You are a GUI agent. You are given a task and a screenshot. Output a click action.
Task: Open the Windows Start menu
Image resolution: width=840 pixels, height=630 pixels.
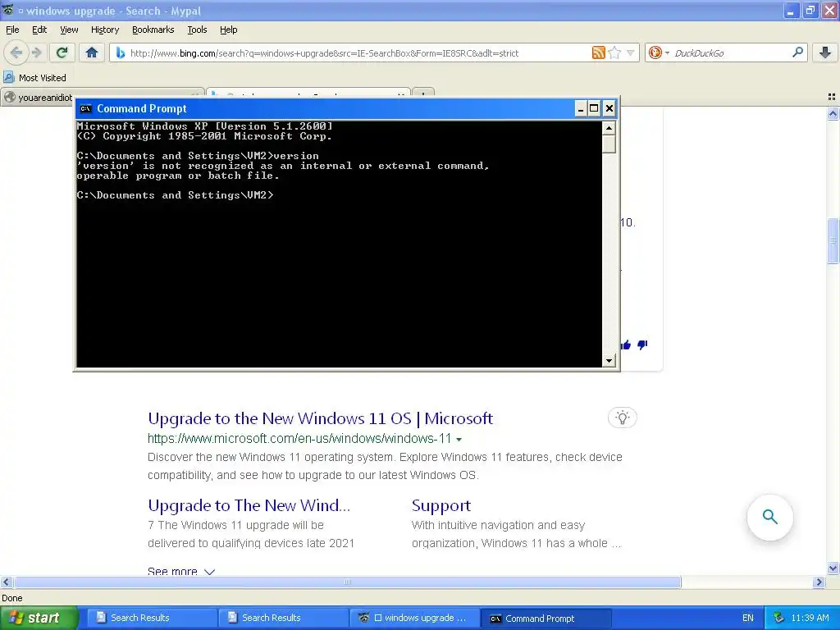(x=39, y=618)
